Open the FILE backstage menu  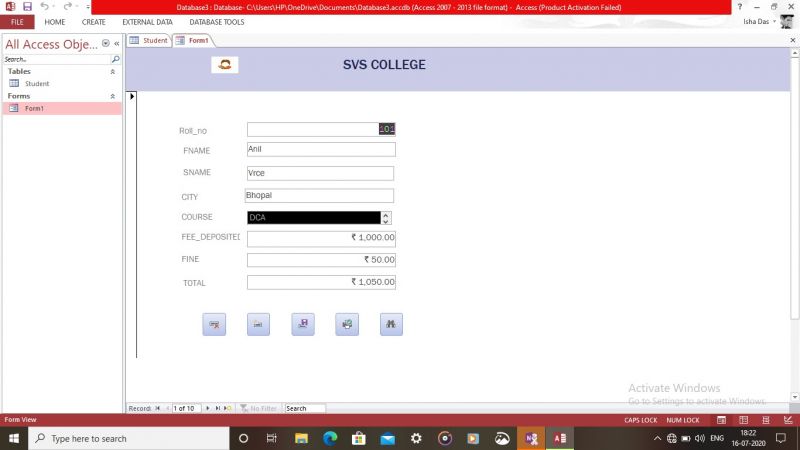point(17,22)
